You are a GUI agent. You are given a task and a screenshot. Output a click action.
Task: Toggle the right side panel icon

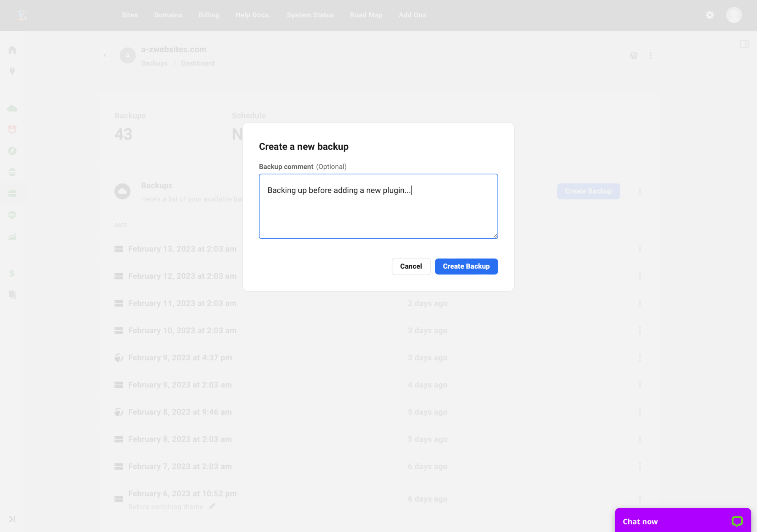point(744,44)
